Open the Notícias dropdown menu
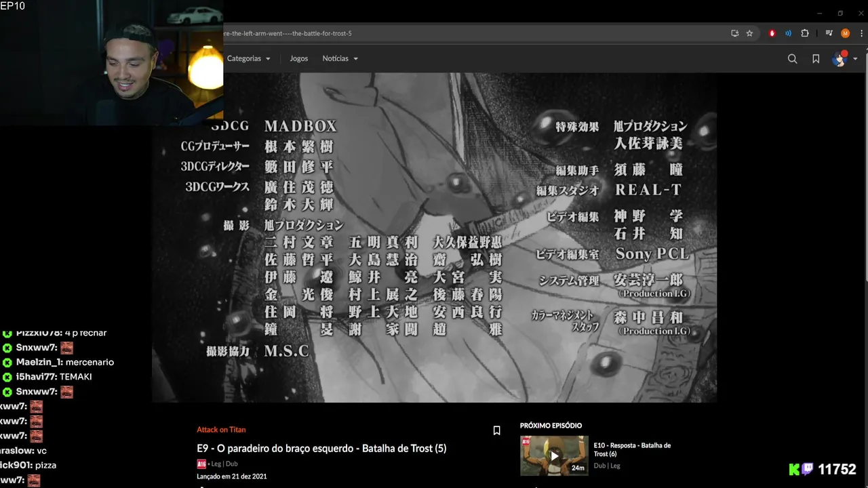 (x=340, y=58)
